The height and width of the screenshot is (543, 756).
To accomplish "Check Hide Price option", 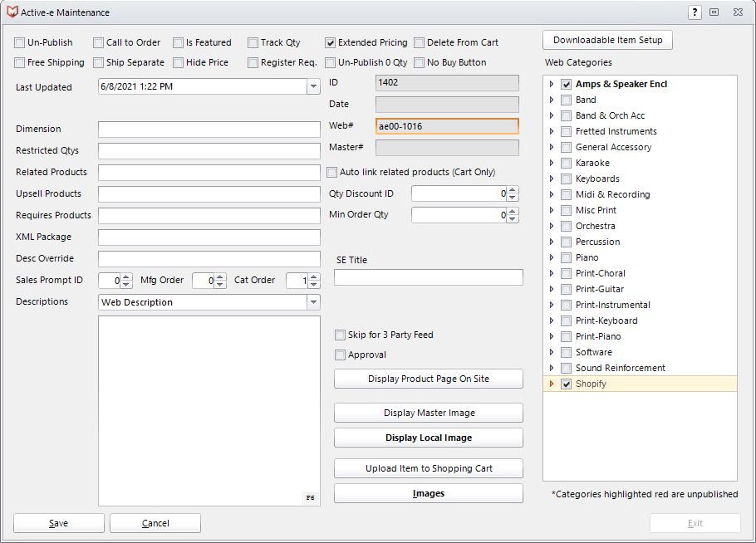I will click(x=179, y=62).
